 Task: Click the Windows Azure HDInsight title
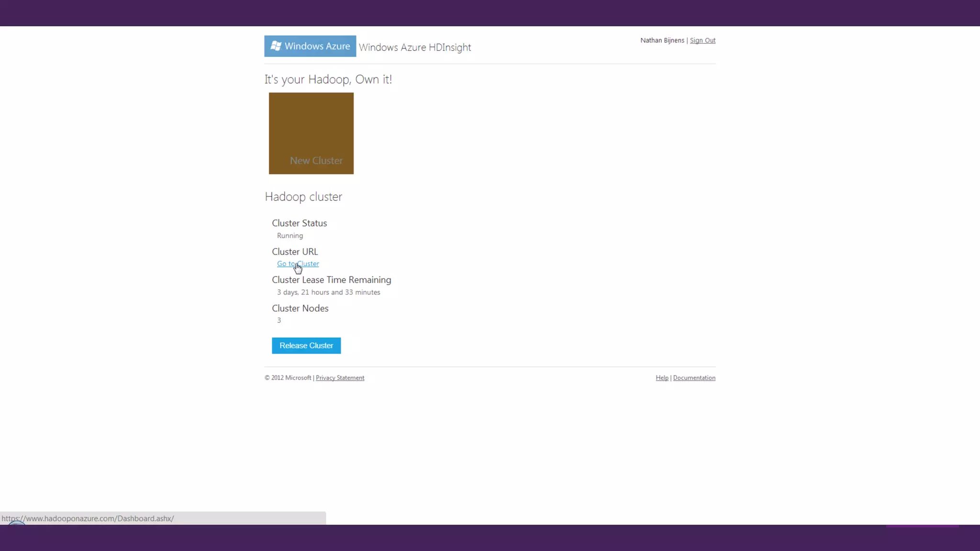point(415,47)
